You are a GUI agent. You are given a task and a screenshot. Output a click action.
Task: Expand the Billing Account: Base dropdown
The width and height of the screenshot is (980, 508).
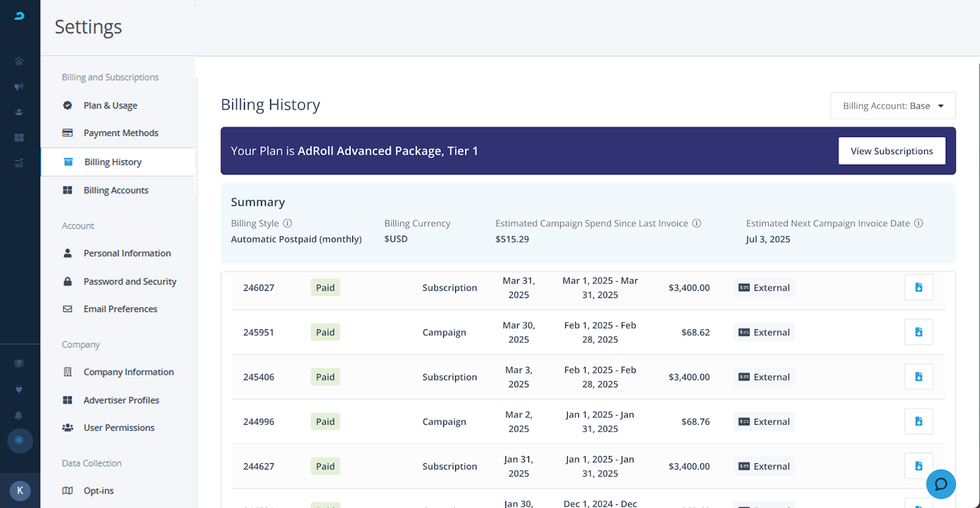pos(893,106)
